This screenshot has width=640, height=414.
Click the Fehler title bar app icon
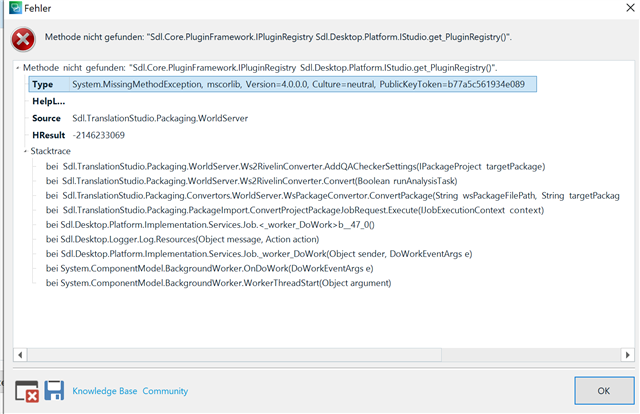10,9
